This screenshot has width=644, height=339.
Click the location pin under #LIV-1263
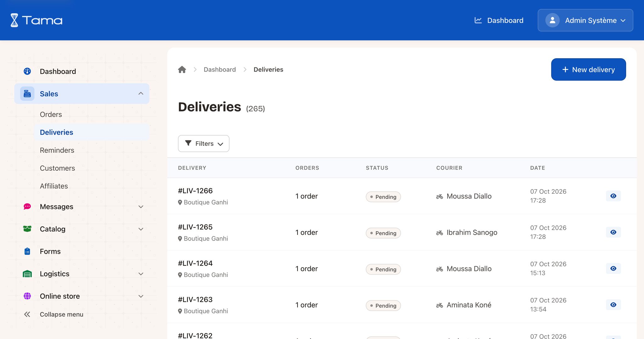(x=180, y=311)
